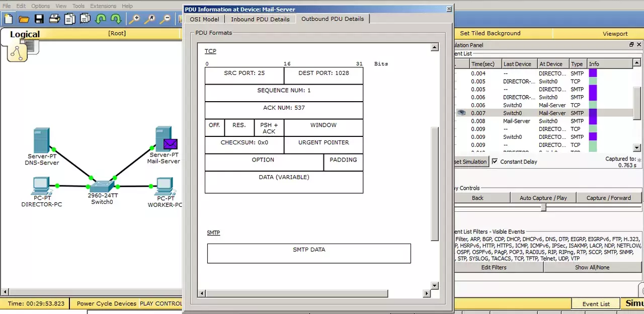This screenshot has width=644, height=314.
Task: Click the New file icon in toolbar
Action: [x=9, y=19]
